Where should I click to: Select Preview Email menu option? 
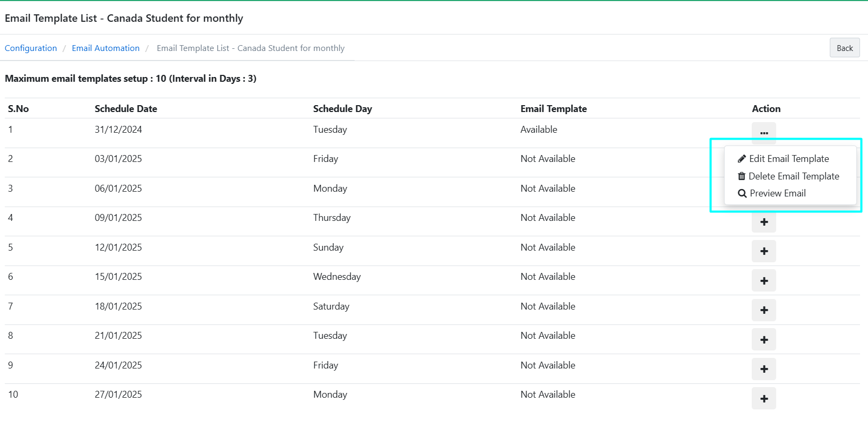(x=777, y=193)
